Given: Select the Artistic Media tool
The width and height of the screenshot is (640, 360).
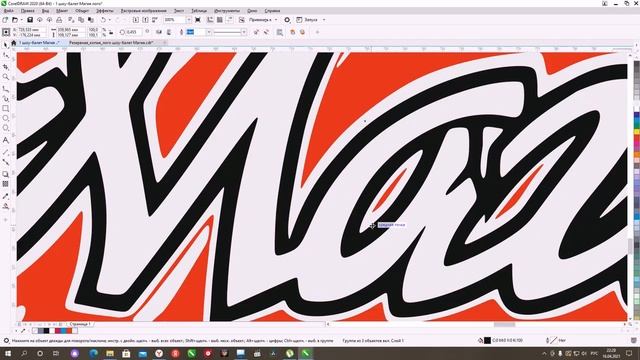Looking at the screenshot, I should 5,98.
